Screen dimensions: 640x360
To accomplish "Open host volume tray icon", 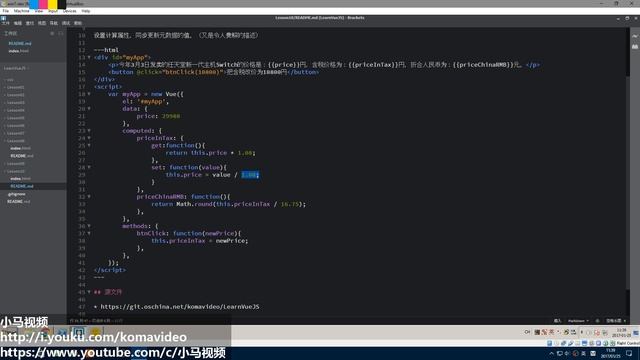I will [567, 353].
